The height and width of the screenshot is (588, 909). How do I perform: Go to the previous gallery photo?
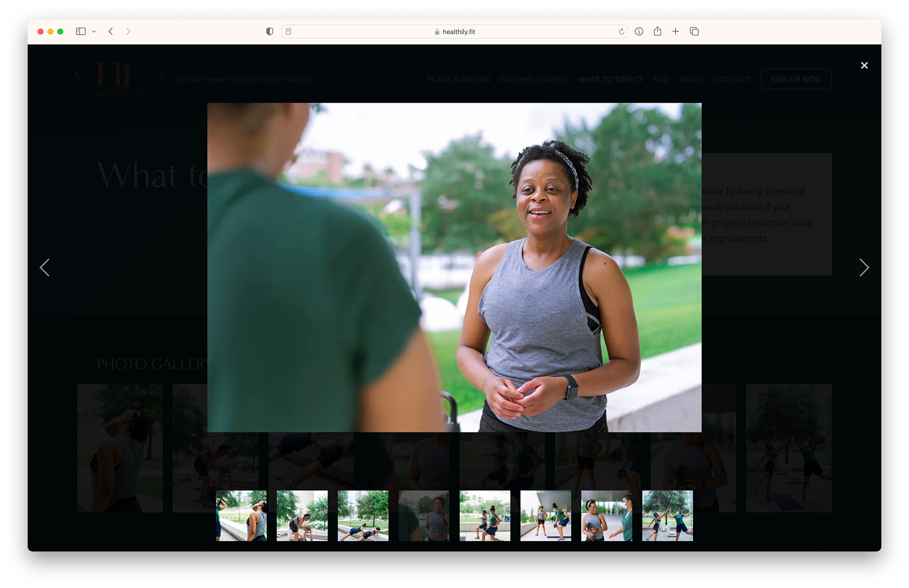pos(45,268)
